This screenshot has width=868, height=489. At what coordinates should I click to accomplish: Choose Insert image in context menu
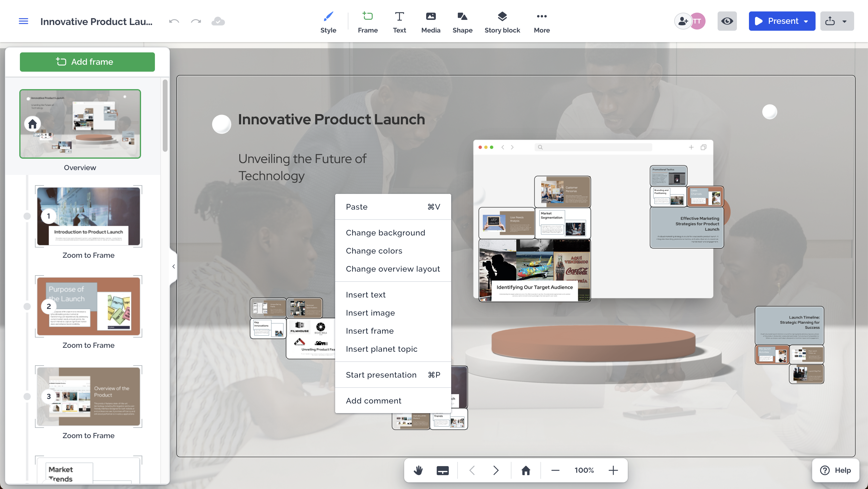pos(393,313)
